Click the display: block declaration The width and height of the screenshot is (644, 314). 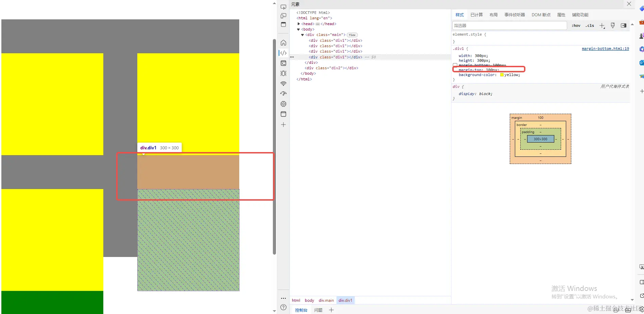(475, 94)
